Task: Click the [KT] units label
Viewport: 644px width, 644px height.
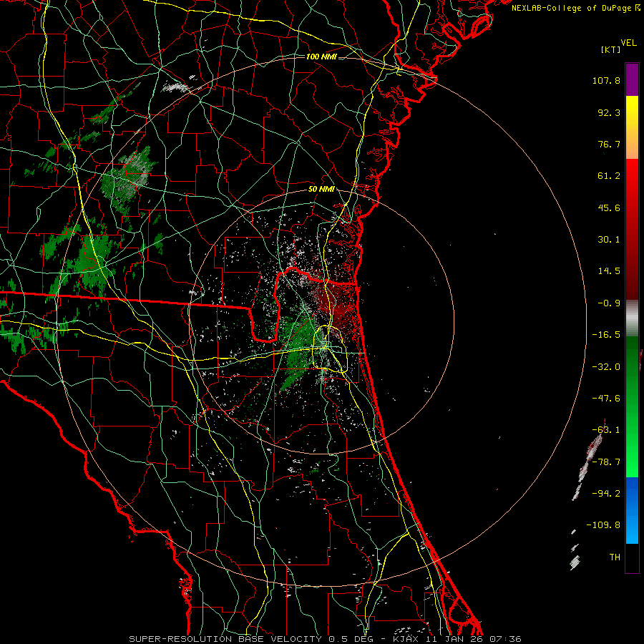Action: [x=611, y=49]
